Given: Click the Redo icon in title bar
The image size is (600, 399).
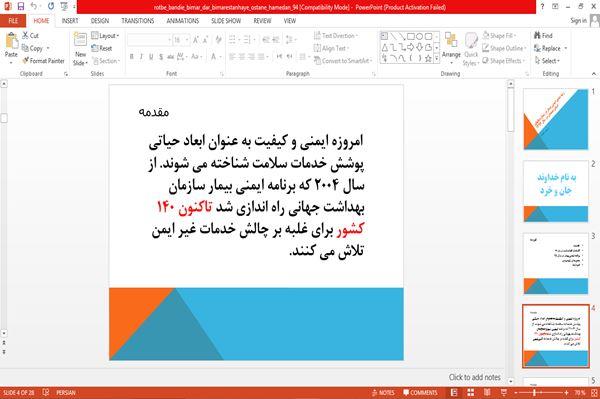Looking at the screenshot, I should pyautogui.click(x=51, y=7).
